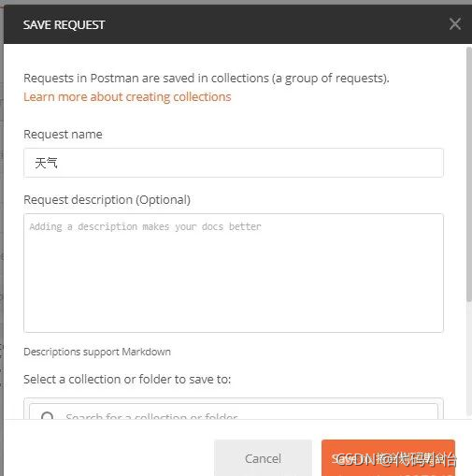Click the dark dialog header bar
This screenshot has width=472, height=476.
tap(237, 24)
